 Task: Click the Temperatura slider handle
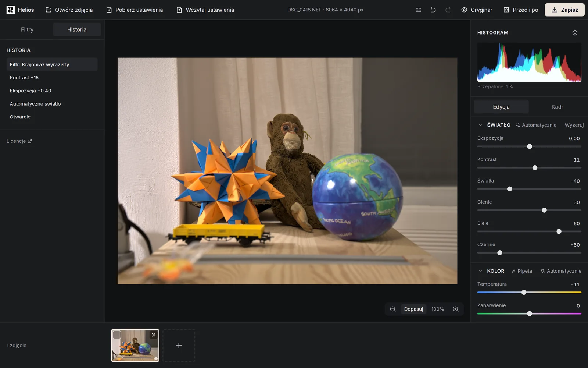tap(524, 293)
